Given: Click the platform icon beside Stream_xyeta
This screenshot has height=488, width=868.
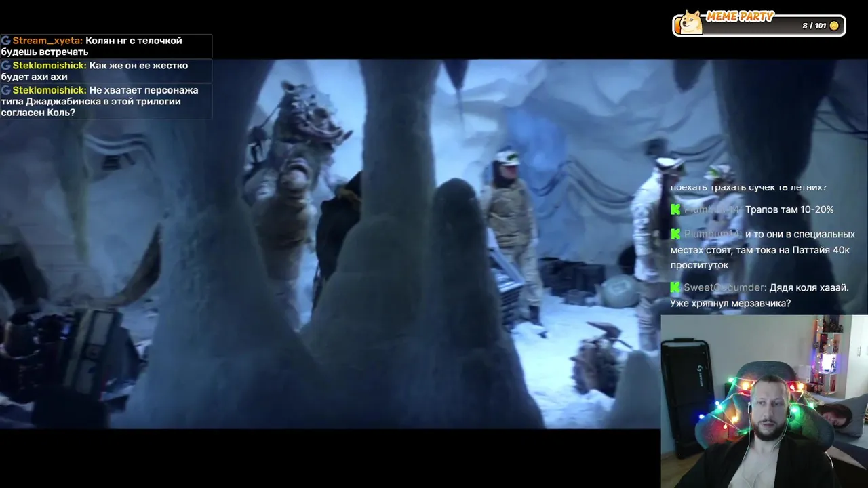Looking at the screenshot, I should point(6,41).
